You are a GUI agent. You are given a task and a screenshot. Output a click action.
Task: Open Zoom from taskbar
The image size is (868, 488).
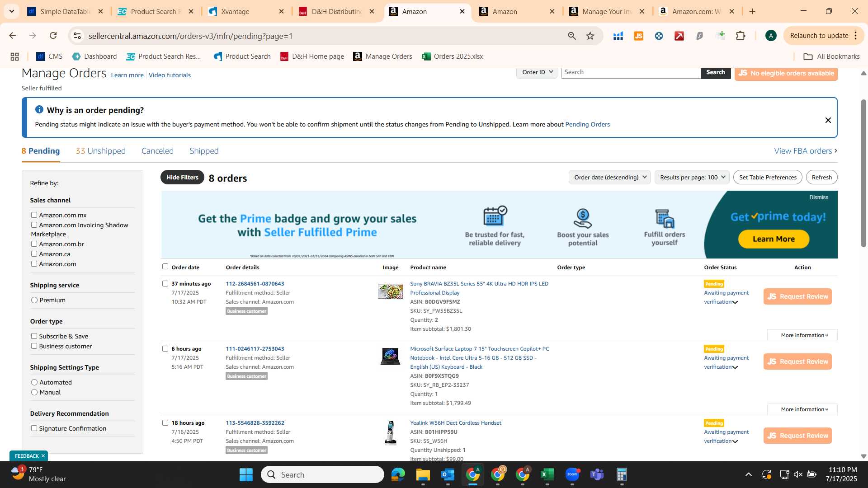click(572, 474)
